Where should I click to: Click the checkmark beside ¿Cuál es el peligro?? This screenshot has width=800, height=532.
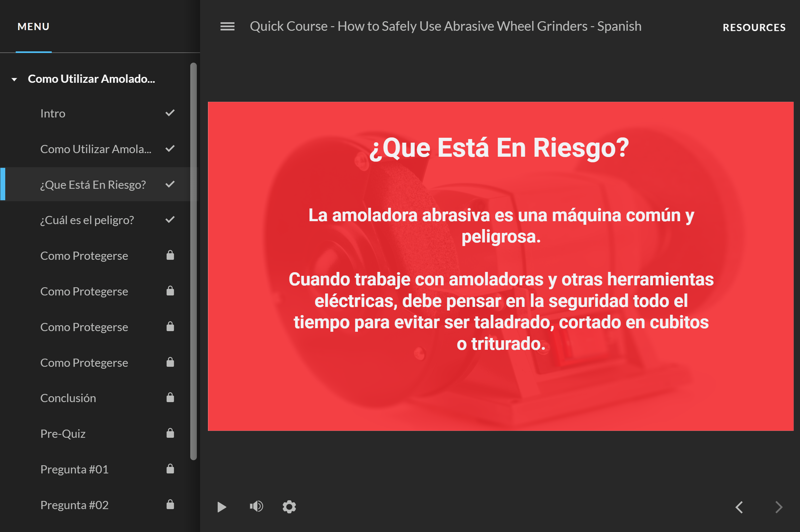(x=170, y=220)
